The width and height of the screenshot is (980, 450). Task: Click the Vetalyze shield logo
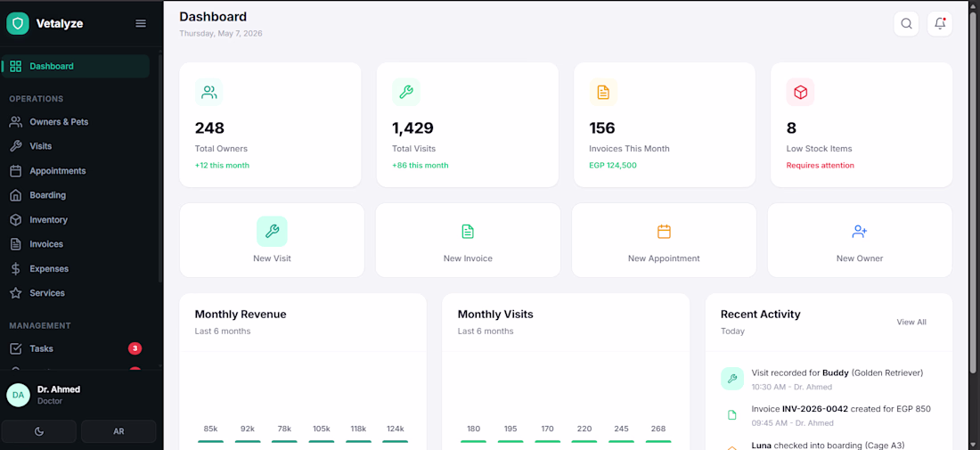[18, 24]
